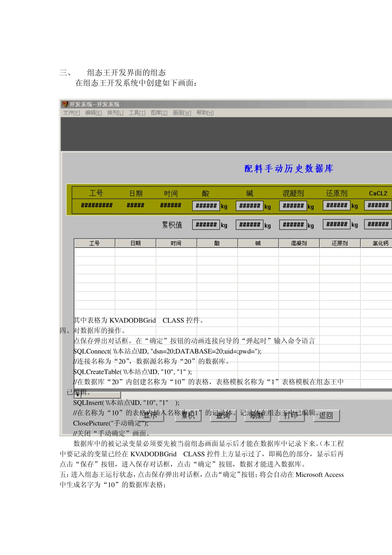Click the 混凝剂 label in yellow panel
This screenshot has width=392, height=555.
[x=293, y=193]
